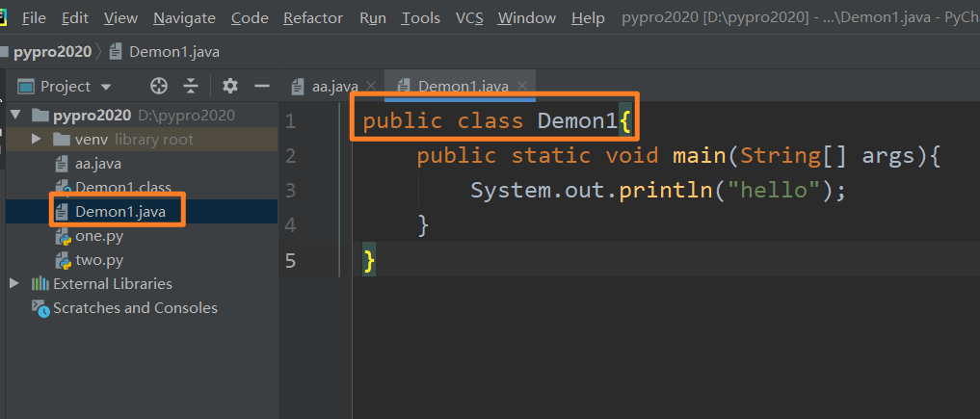Image resolution: width=980 pixels, height=419 pixels.
Task: Click line number 5 in gutter
Action: pos(290,260)
